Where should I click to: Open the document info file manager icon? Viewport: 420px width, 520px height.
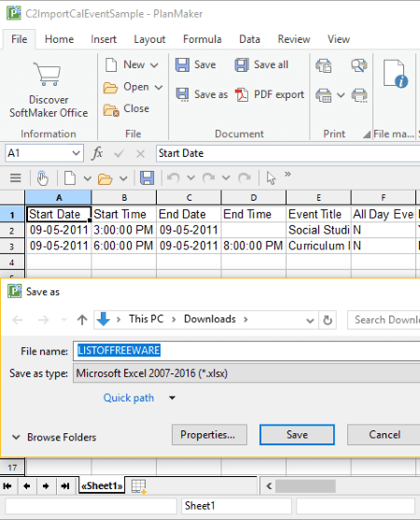(395, 74)
